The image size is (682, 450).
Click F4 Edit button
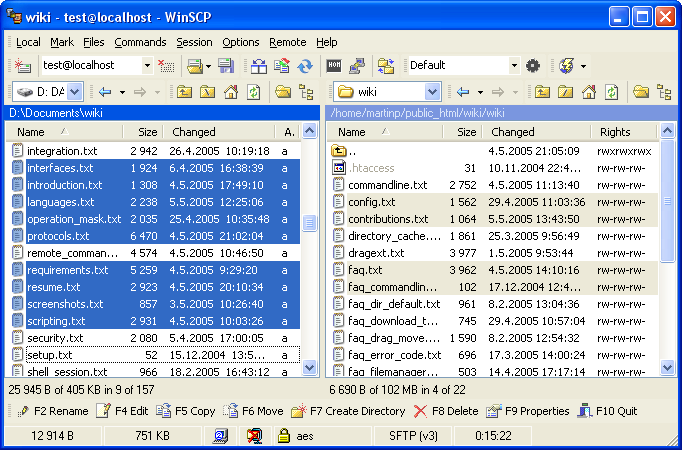coord(122,411)
